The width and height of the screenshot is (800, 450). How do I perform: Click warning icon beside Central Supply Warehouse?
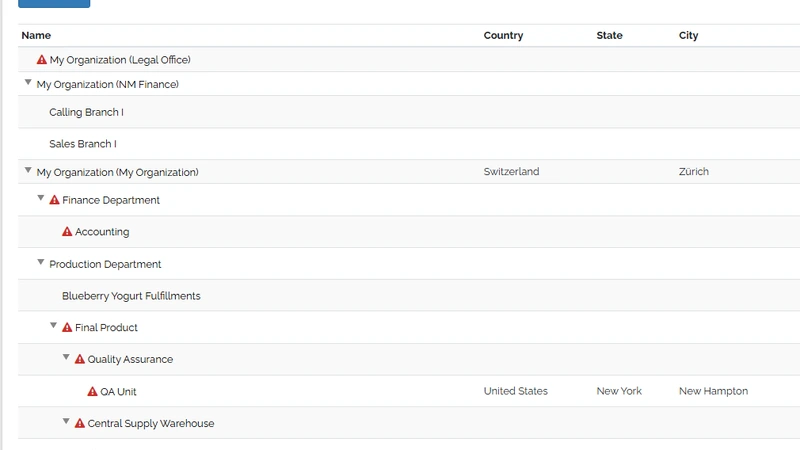coord(80,423)
